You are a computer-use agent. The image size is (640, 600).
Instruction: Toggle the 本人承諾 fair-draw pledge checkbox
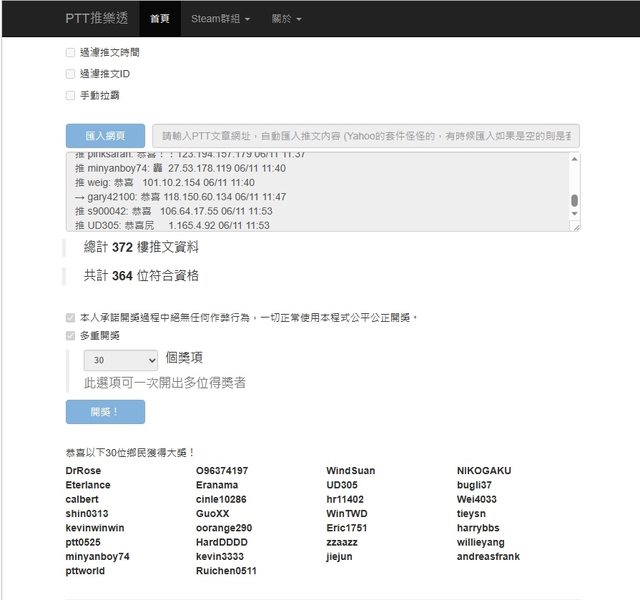coord(70,317)
